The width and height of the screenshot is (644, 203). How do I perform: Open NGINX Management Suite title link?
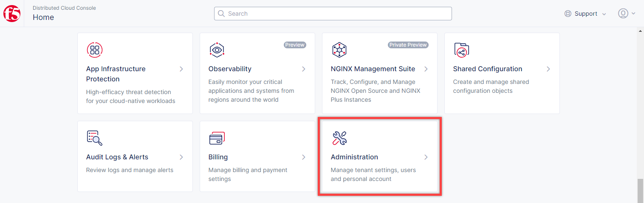tap(373, 69)
